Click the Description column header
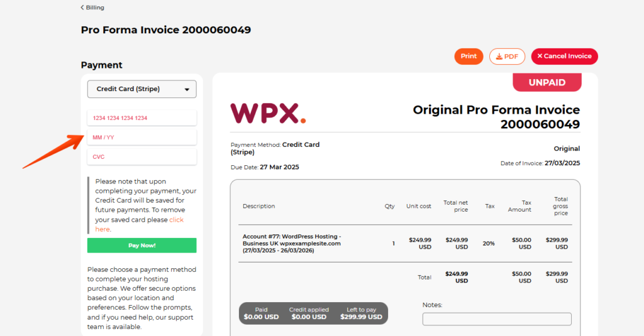The width and height of the screenshot is (644, 336). tap(258, 206)
